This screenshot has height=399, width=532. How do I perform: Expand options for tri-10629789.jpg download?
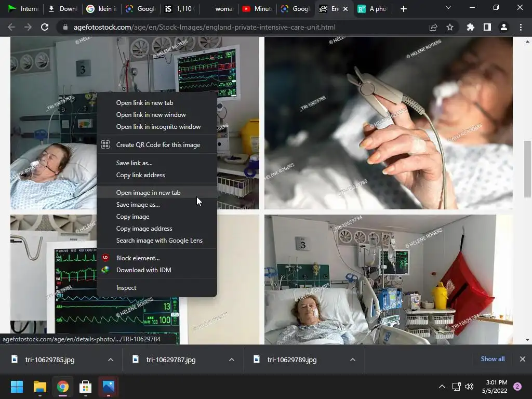point(353,360)
